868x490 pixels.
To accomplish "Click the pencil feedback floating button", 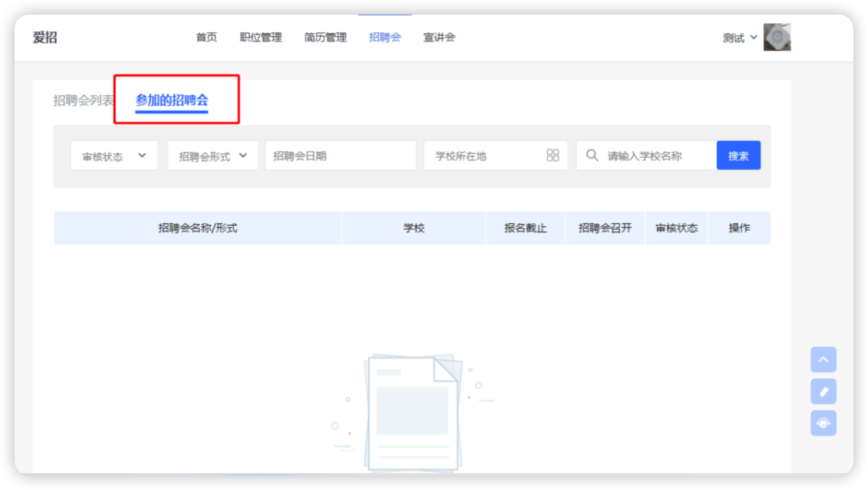I will pyautogui.click(x=823, y=391).
